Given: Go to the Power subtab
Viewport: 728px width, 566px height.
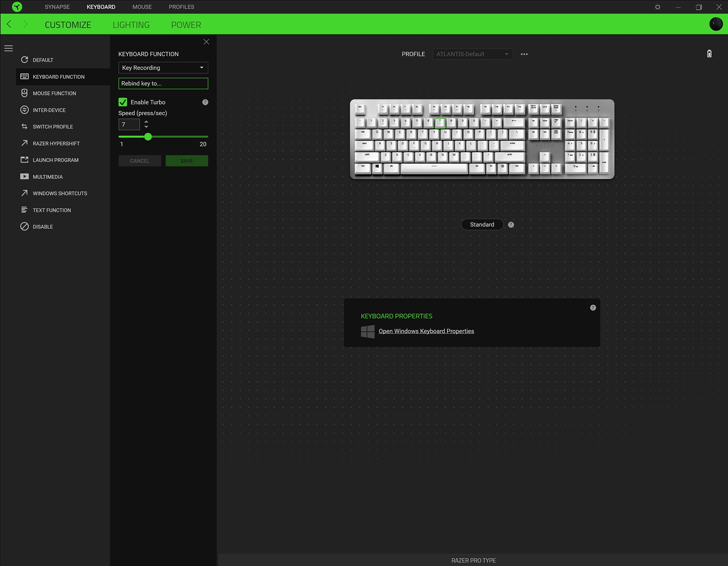Looking at the screenshot, I should point(186,25).
